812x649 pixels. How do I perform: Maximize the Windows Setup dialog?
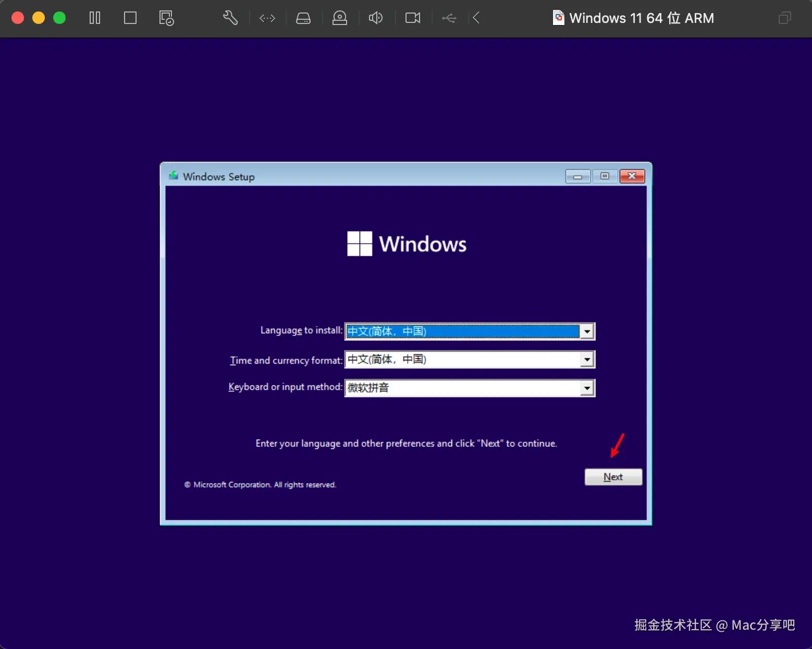pos(605,177)
